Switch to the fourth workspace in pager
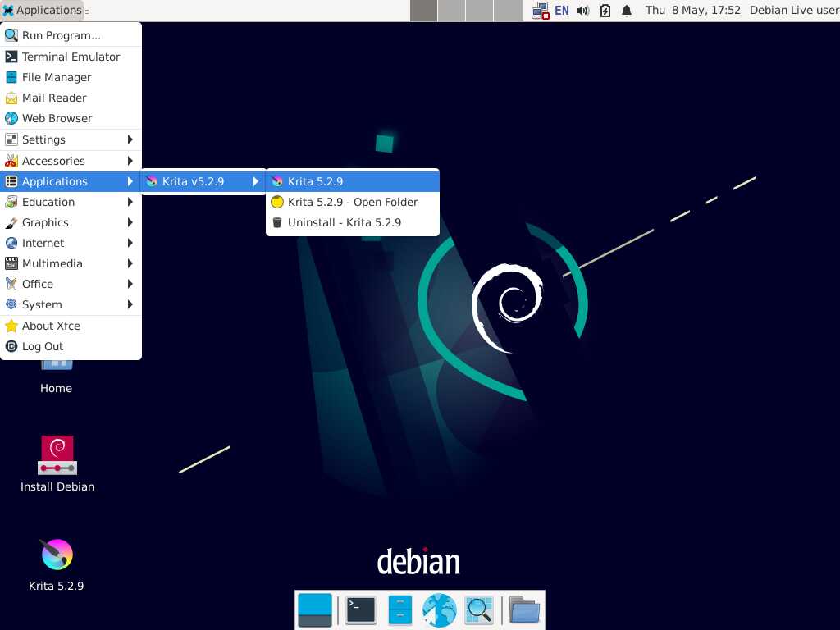The height and width of the screenshot is (630, 840). (508, 11)
